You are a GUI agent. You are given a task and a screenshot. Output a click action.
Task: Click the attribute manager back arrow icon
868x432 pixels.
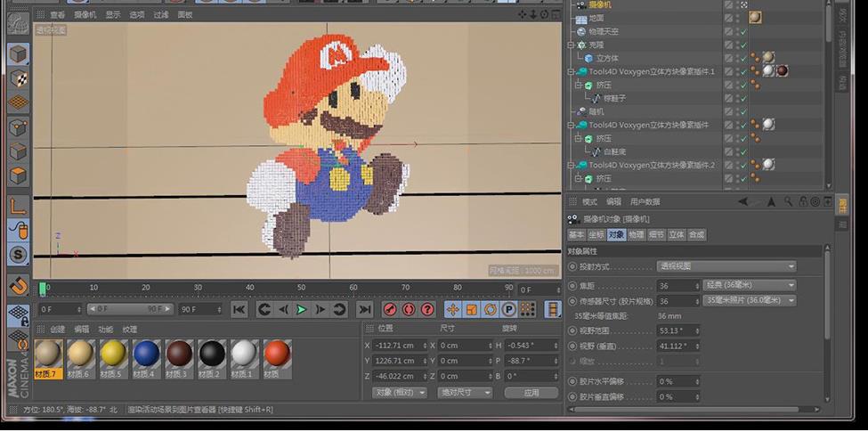[743, 201]
